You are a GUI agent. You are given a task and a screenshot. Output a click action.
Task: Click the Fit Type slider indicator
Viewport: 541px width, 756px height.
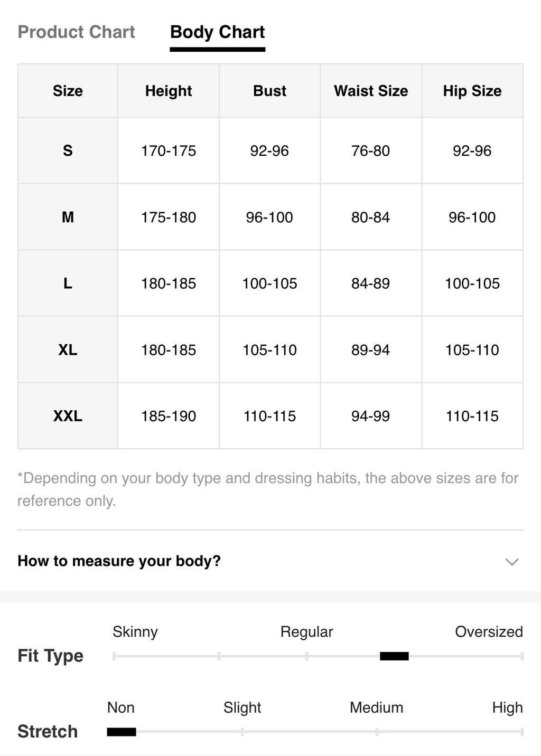pyautogui.click(x=394, y=656)
